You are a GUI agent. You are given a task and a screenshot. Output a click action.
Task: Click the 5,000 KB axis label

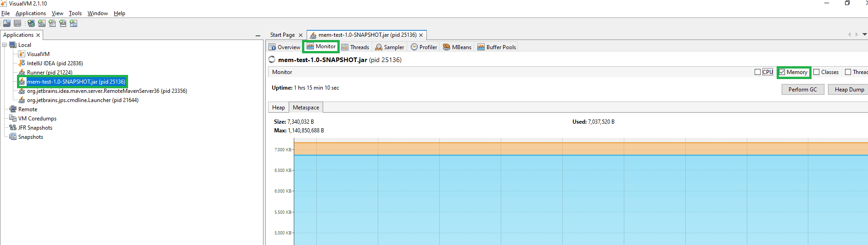283,233
